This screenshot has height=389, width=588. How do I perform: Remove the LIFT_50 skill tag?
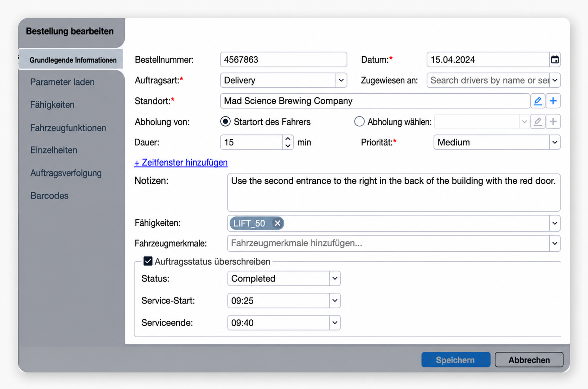pyautogui.click(x=277, y=223)
